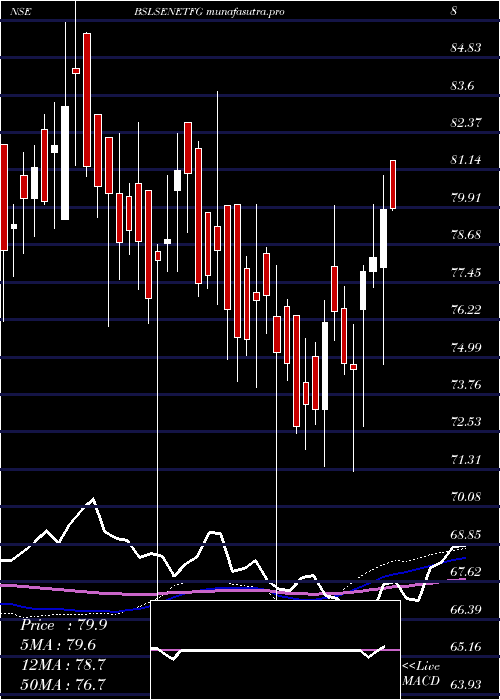Select the 72.53 price axis label
This screenshot has height=700, width=500.
pos(466,422)
